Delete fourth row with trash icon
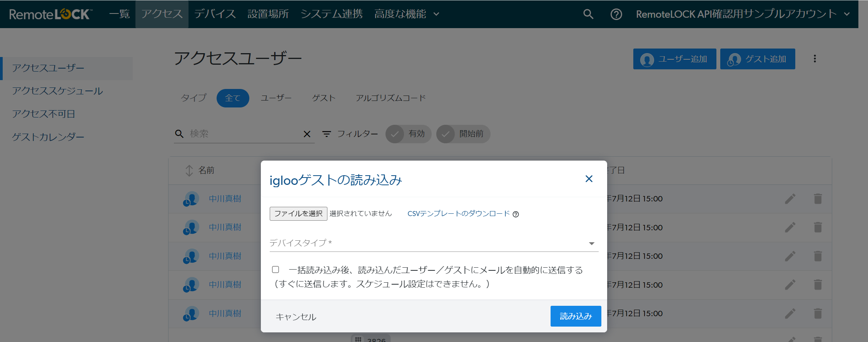The image size is (868, 342). (818, 285)
